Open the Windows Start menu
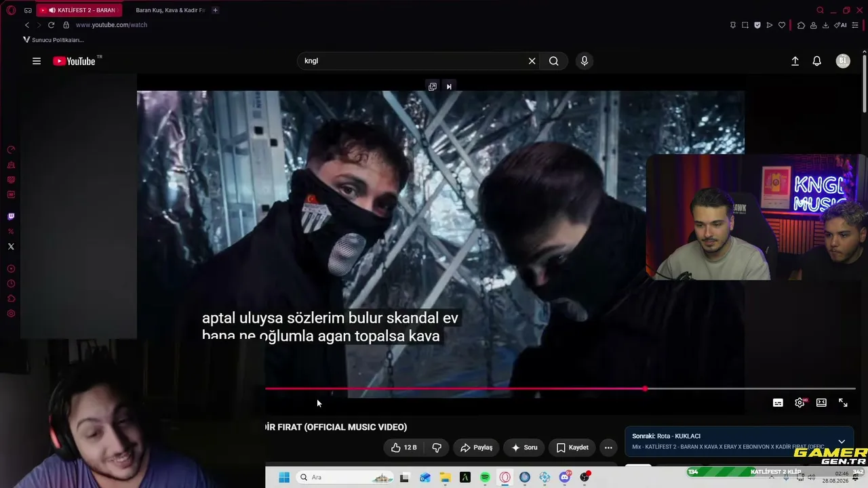The width and height of the screenshot is (868, 488). point(284,477)
